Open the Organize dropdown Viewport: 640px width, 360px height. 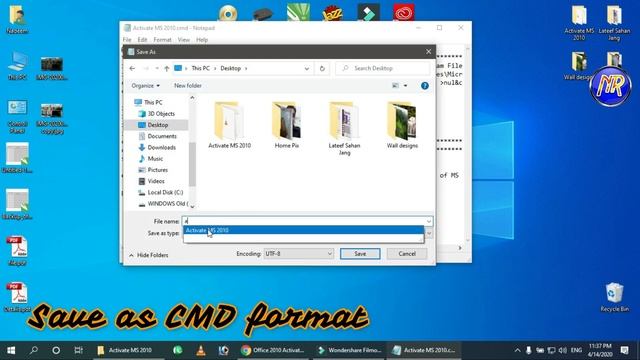(145, 86)
